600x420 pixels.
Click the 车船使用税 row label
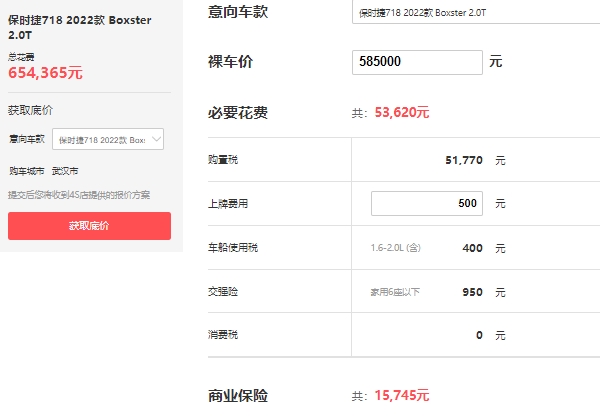point(231,247)
